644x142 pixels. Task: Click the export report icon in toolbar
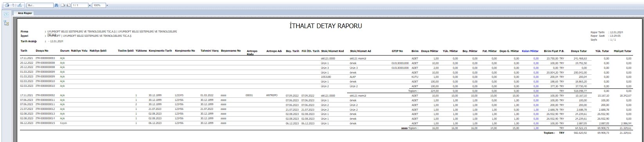tap(20, 5)
